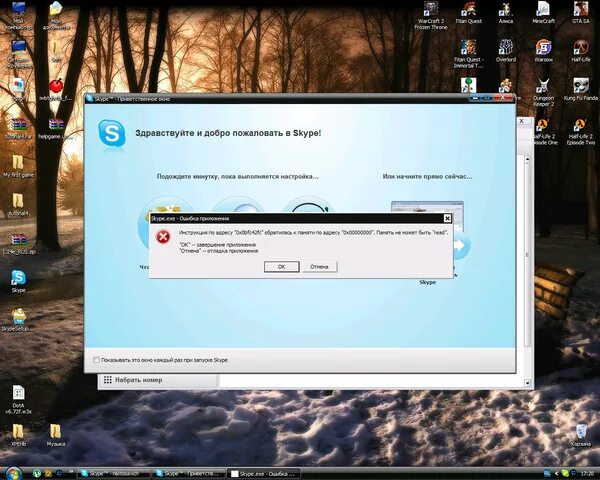
Task: Click the Отмена button in error dialog
Action: tap(320, 267)
